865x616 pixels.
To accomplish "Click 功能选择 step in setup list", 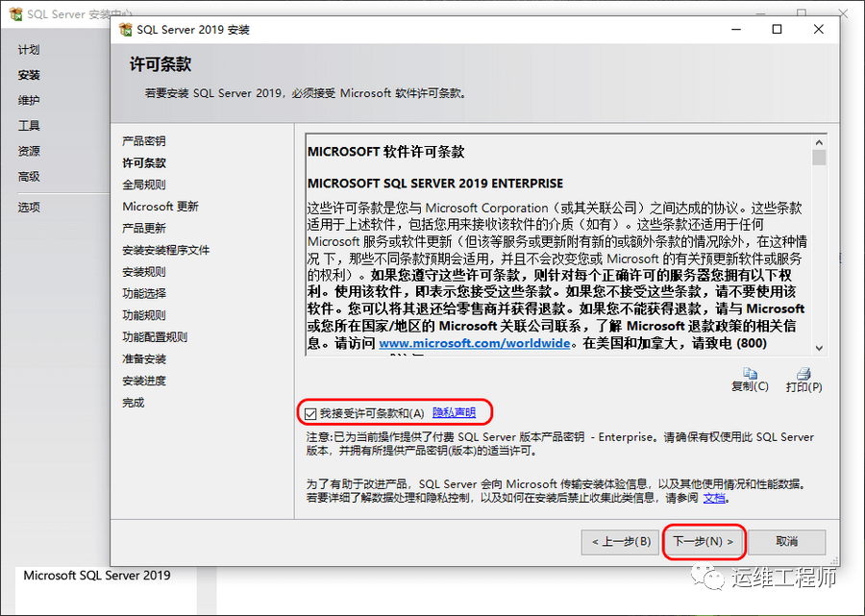I will [x=144, y=293].
